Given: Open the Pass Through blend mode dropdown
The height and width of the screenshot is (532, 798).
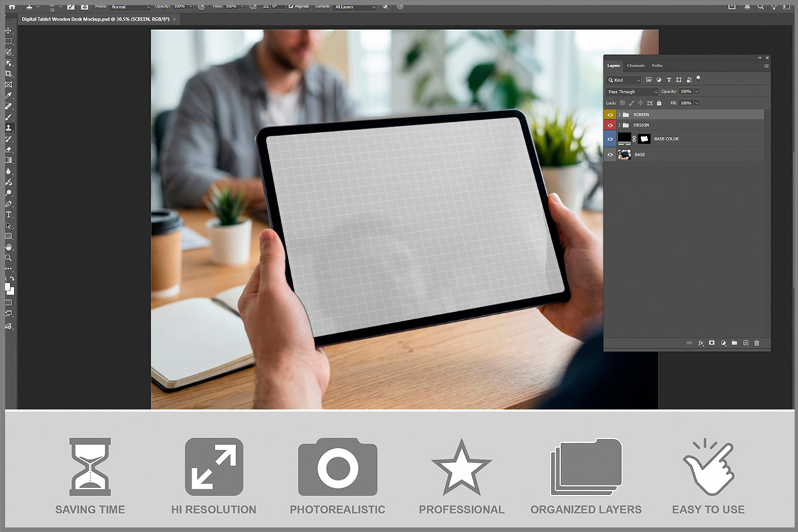Looking at the screenshot, I should [x=632, y=92].
